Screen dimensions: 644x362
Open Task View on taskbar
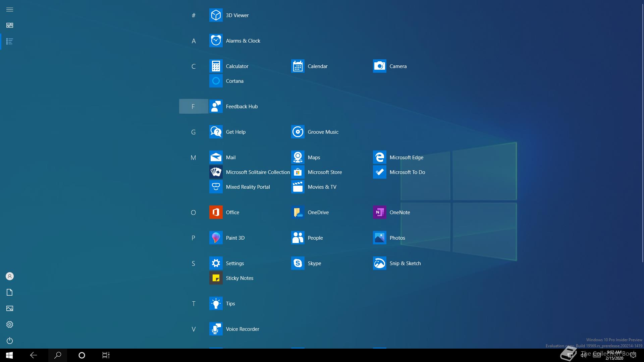tap(106, 355)
